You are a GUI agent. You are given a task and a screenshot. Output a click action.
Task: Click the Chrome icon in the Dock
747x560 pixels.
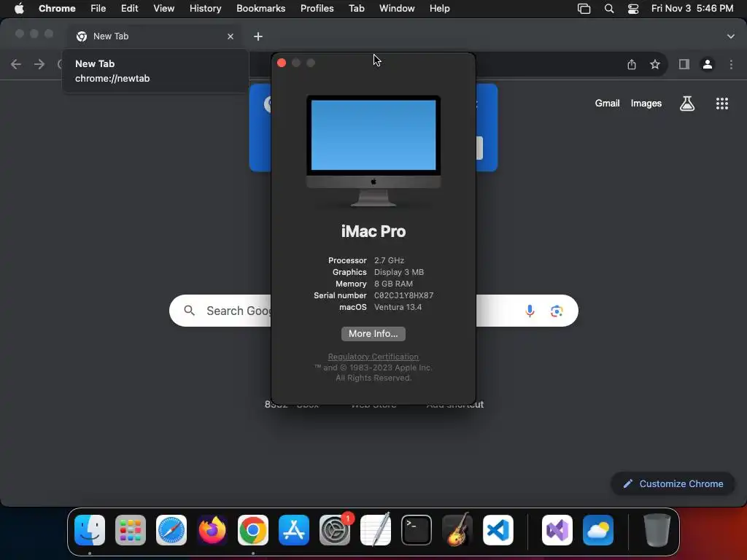point(253,530)
